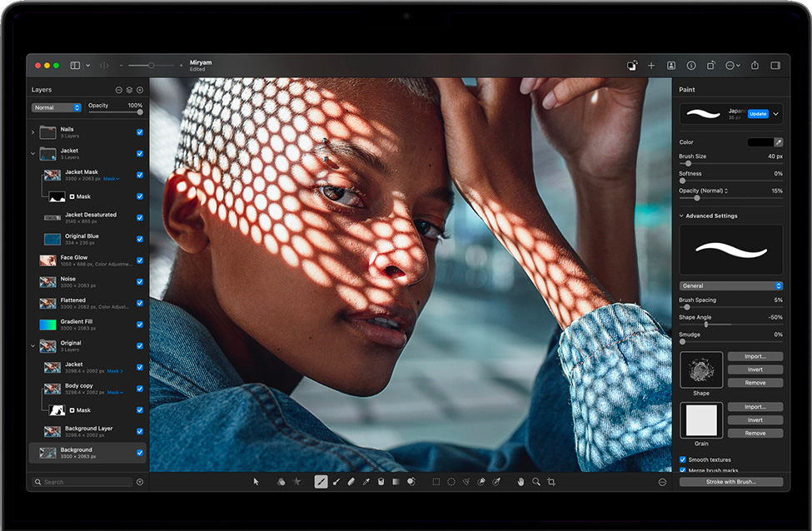Viewport: 812px width, 531px height.
Task: Disable the Smooth textures checkbox
Action: tap(683, 459)
